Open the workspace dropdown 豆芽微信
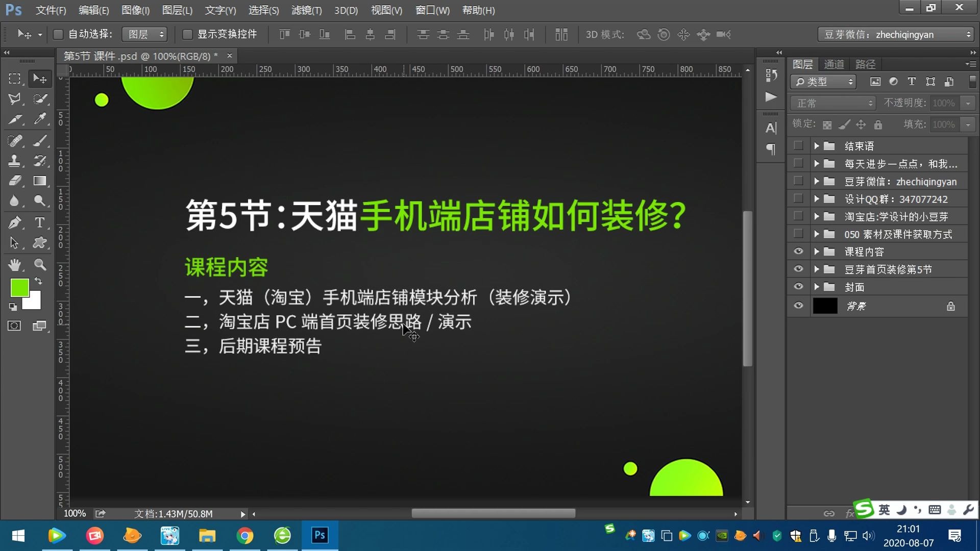This screenshot has height=551, width=980. [896, 34]
